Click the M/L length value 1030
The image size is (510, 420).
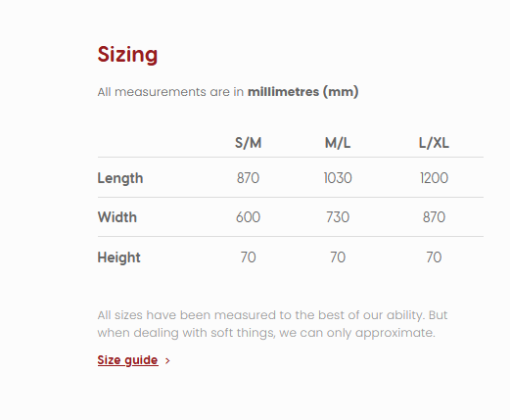coord(338,178)
